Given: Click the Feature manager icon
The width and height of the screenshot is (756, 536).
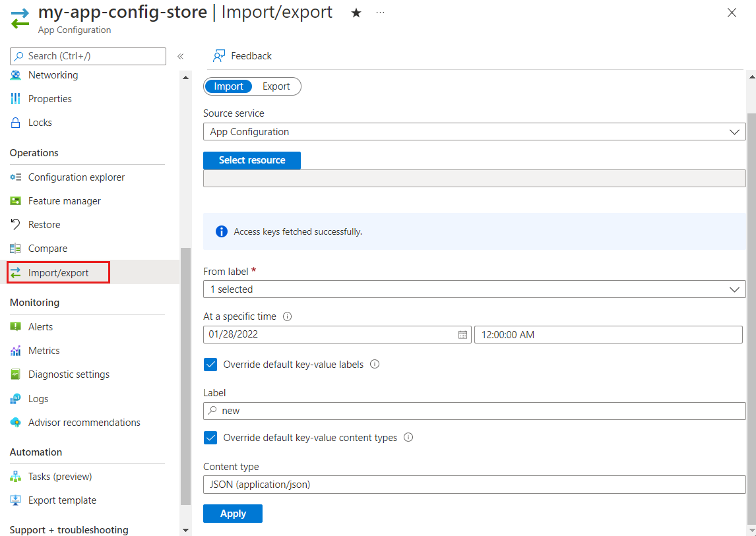Looking at the screenshot, I should point(16,201).
